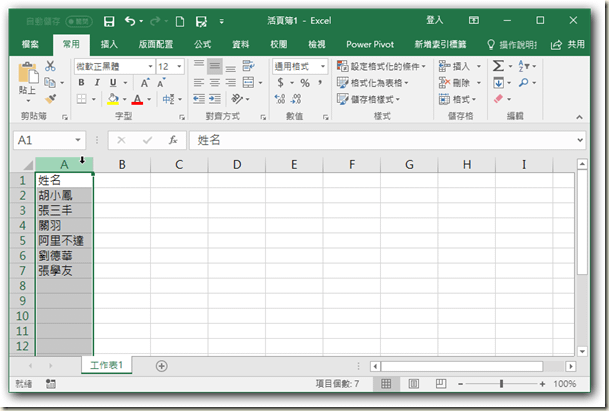Decrease font size with smaller A

pos(161,83)
